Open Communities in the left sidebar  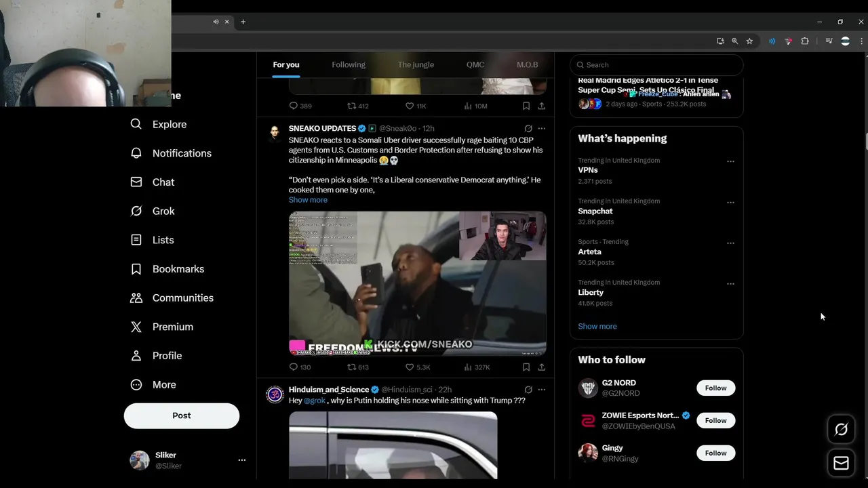(x=172, y=298)
